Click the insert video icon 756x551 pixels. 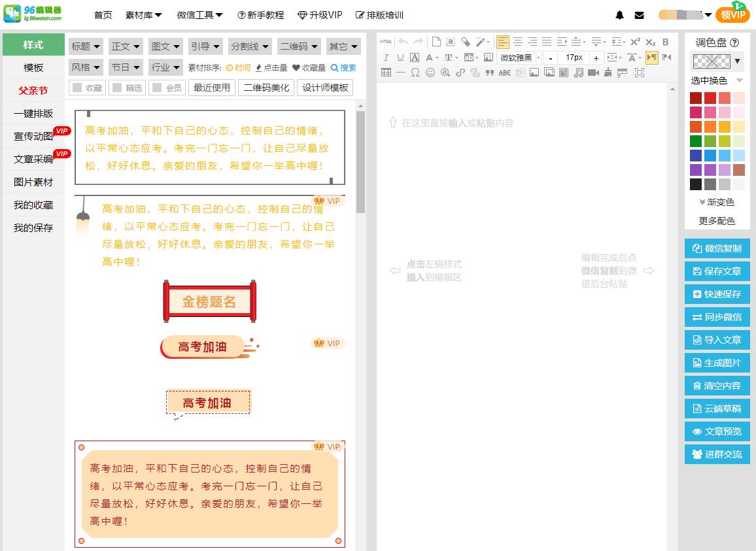594,72
